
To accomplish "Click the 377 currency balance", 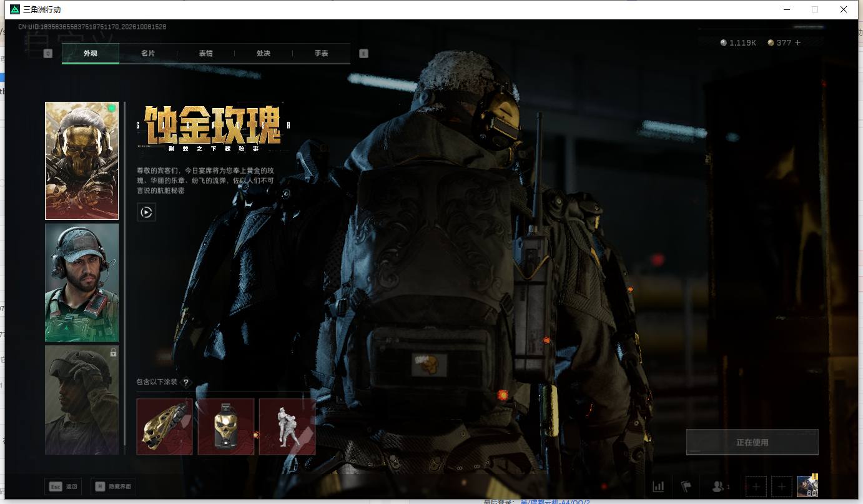I will [x=779, y=42].
